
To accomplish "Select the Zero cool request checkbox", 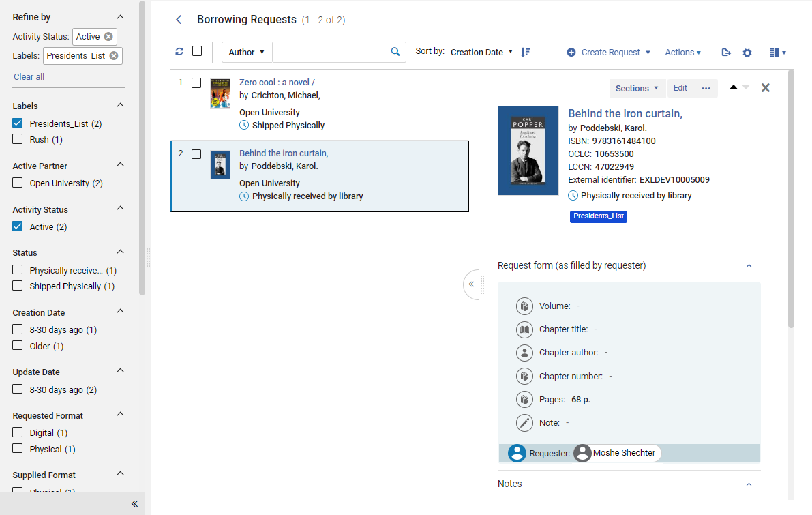I will pos(196,83).
